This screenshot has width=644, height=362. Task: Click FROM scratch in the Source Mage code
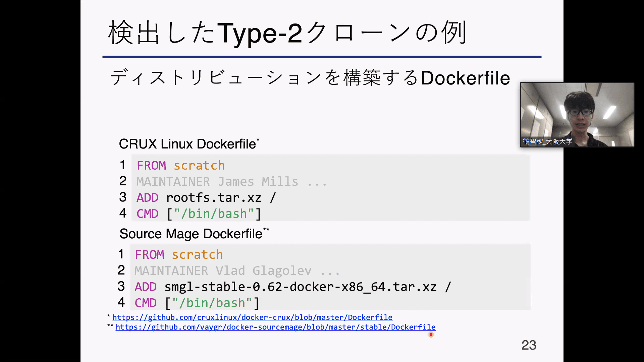point(179,255)
